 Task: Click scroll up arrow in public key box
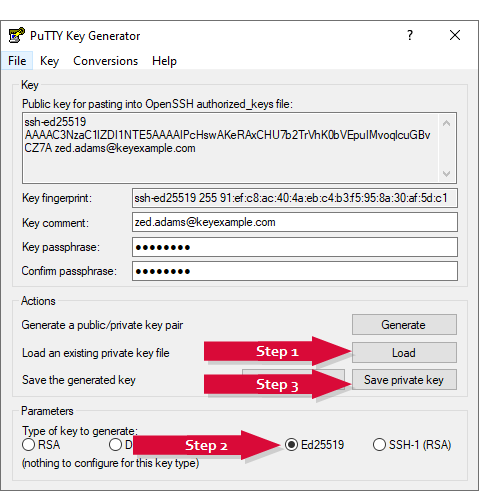pyautogui.click(x=446, y=123)
